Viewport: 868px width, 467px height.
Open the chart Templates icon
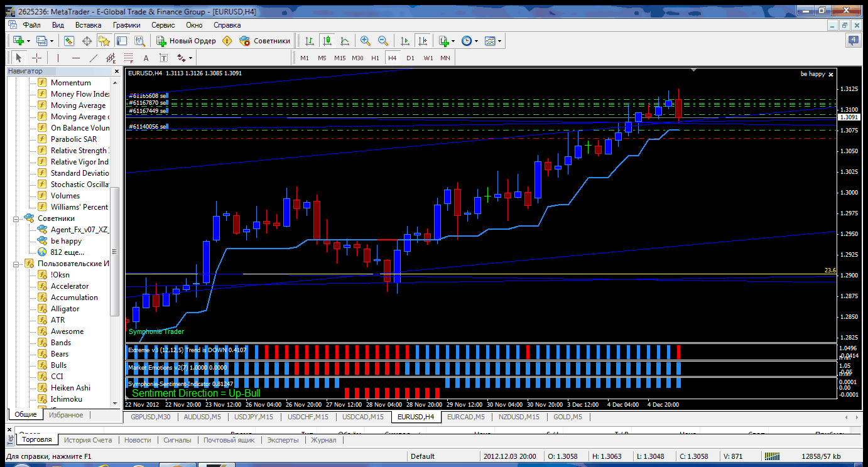[x=490, y=41]
